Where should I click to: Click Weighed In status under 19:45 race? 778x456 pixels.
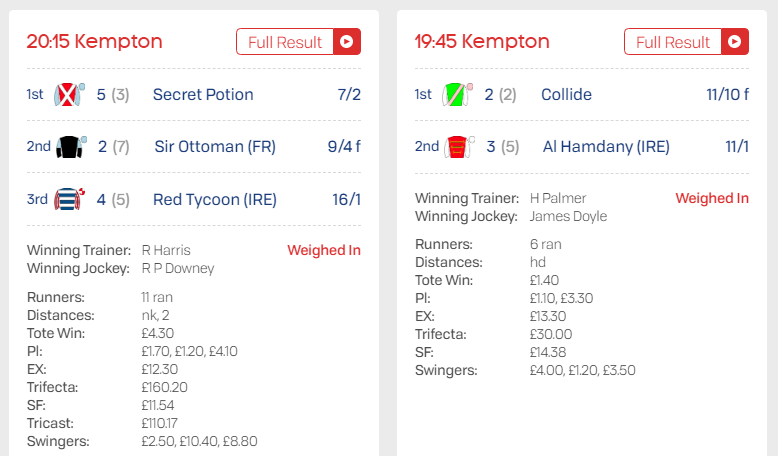pos(712,198)
